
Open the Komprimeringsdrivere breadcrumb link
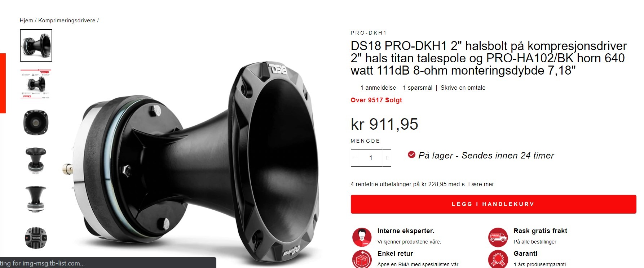(x=67, y=21)
